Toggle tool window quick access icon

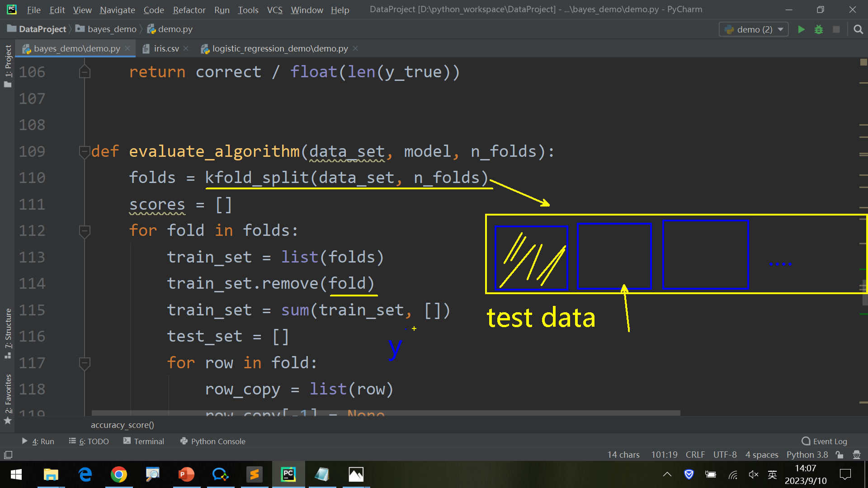(x=8, y=455)
